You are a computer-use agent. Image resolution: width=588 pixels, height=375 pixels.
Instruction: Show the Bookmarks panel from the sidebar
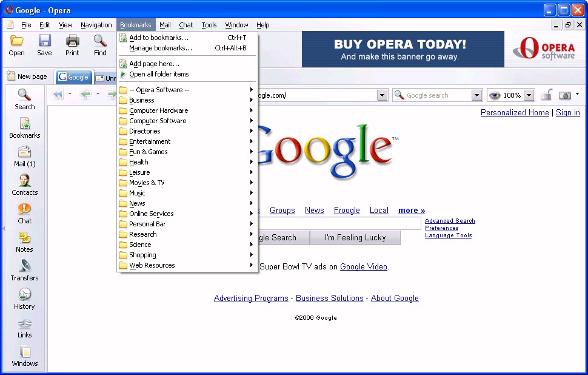pyautogui.click(x=25, y=127)
